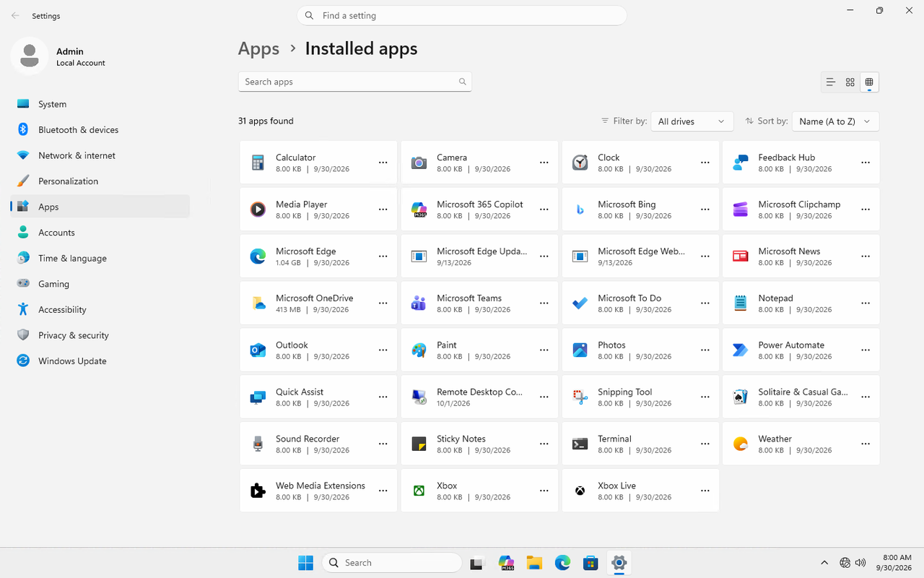Image resolution: width=924 pixels, height=578 pixels.
Task: Click the Weather app icon
Action: 740,444
